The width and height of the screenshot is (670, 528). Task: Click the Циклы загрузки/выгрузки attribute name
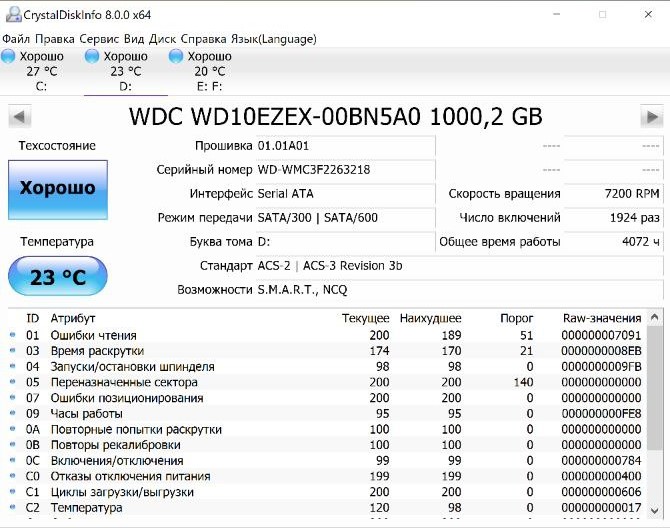(x=122, y=492)
